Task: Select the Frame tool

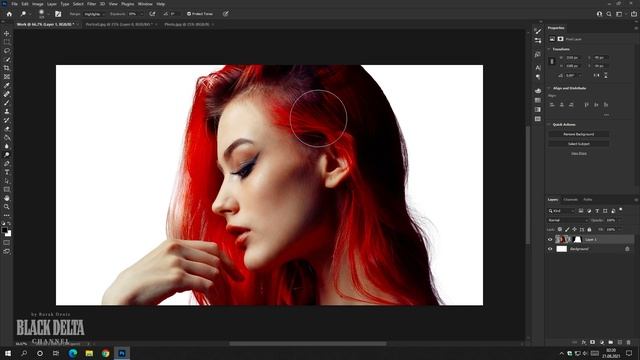Action: (7, 77)
